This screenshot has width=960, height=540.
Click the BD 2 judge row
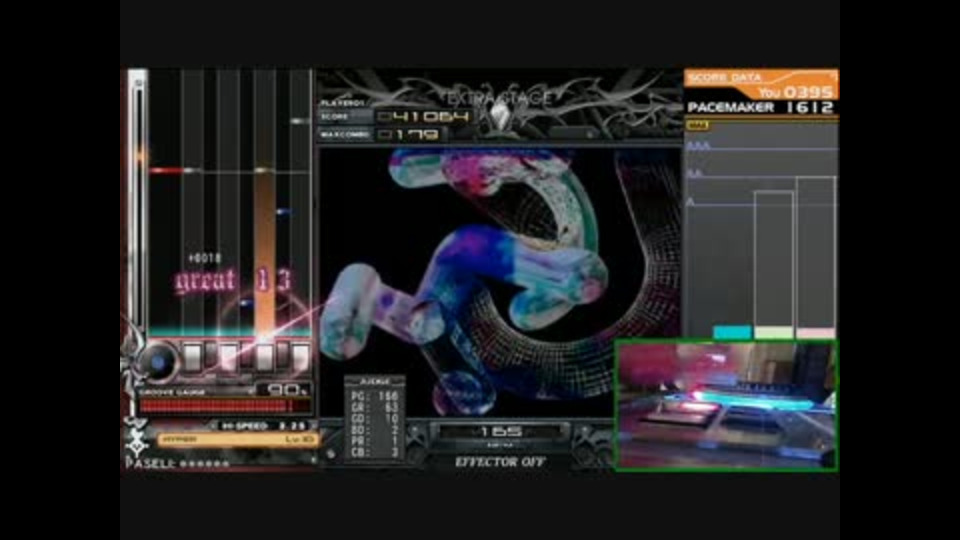[x=375, y=430]
